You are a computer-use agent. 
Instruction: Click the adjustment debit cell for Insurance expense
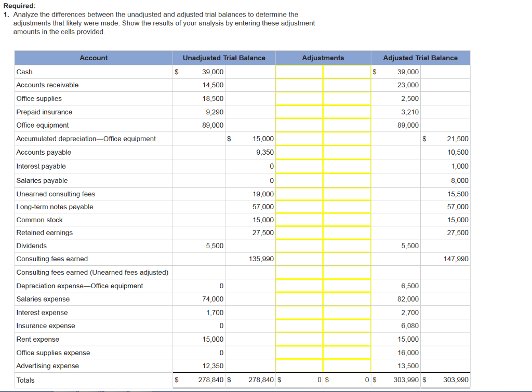point(300,326)
